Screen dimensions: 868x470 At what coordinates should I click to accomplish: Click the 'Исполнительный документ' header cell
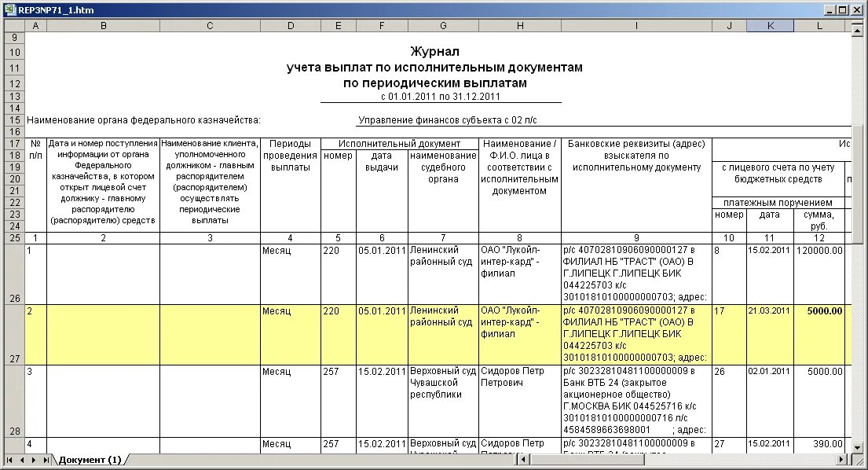coord(400,143)
